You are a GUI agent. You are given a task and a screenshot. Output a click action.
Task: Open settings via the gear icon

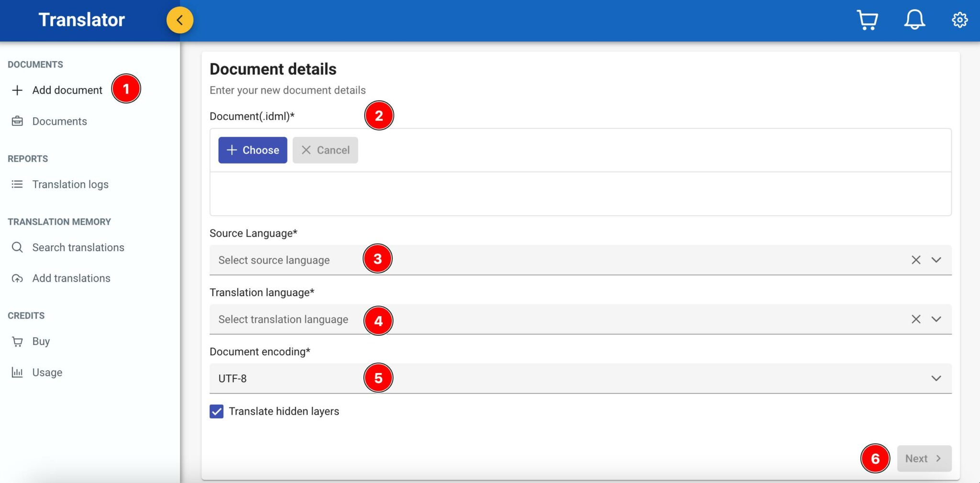click(x=959, y=20)
